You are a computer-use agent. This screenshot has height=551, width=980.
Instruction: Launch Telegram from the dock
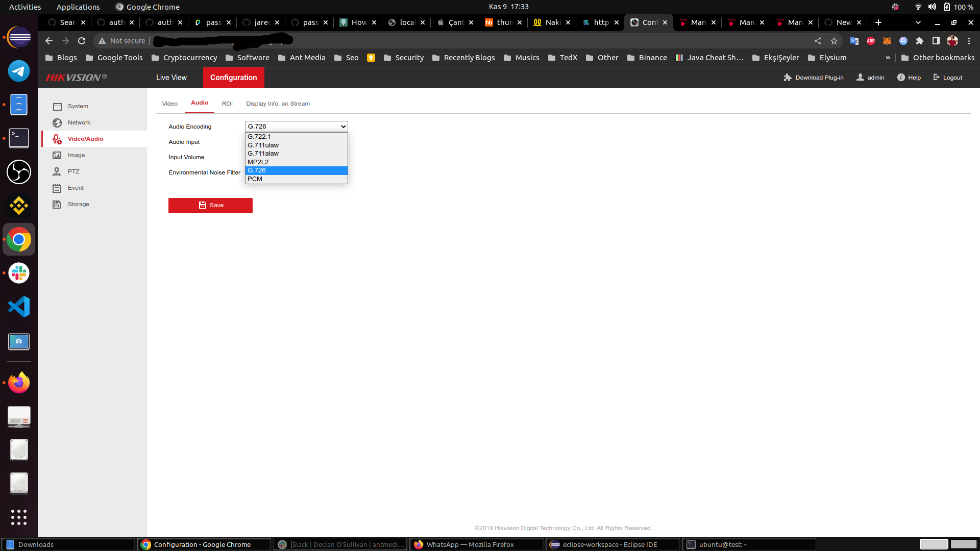[18, 71]
